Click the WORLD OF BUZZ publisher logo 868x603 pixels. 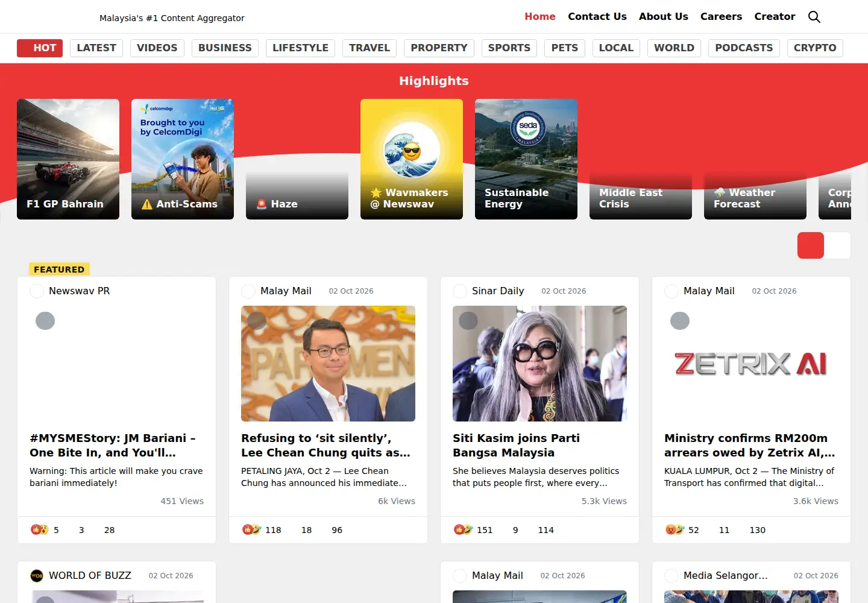[x=37, y=576]
